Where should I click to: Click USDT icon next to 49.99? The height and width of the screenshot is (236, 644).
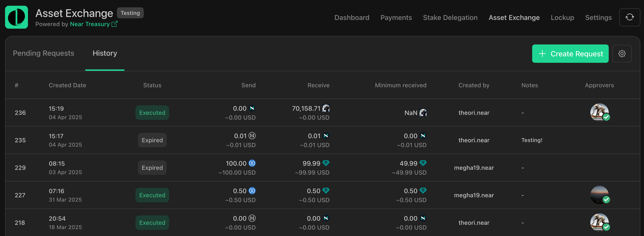tap(423, 163)
